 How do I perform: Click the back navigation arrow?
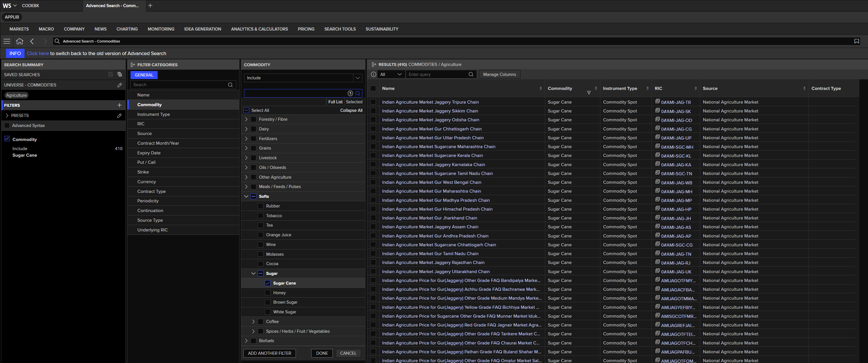click(32, 41)
